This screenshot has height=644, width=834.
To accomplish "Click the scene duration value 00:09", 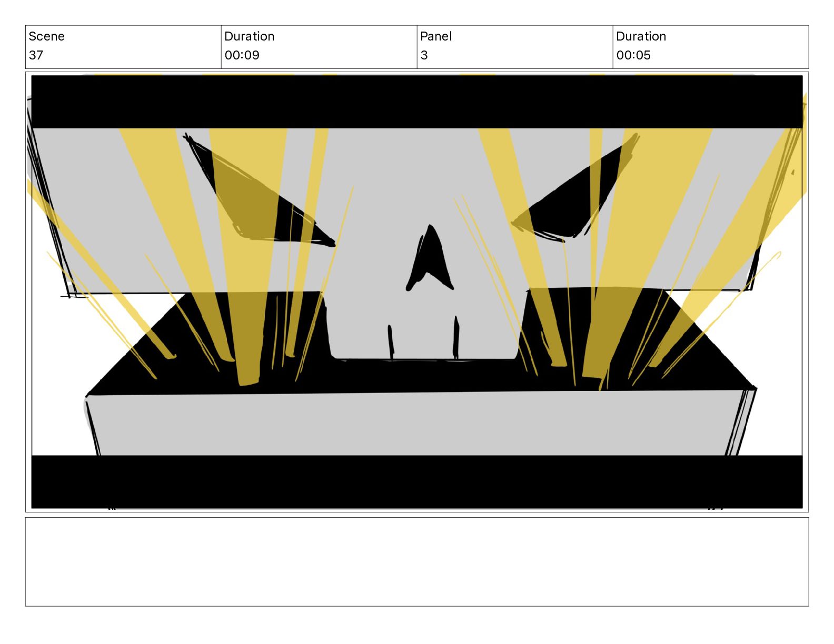I will [242, 55].
